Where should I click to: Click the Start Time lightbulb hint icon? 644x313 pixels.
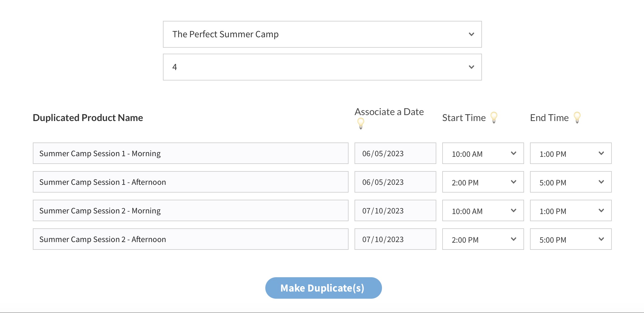click(494, 117)
